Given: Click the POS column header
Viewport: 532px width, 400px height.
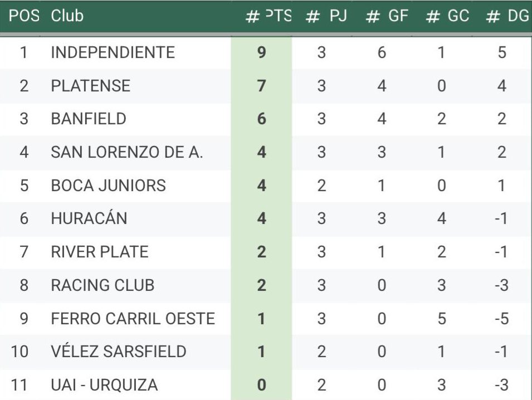Looking at the screenshot, I should coord(24,16).
